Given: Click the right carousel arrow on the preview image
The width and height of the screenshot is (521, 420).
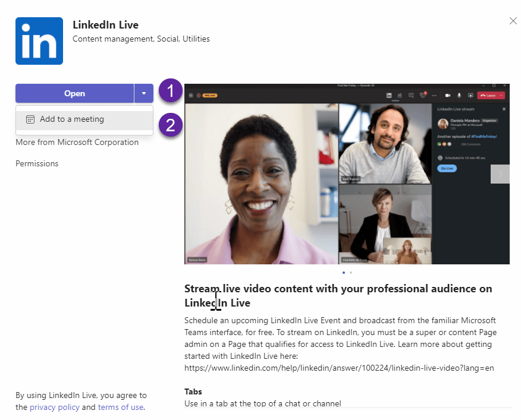Looking at the screenshot, I should tap(500, 173).
